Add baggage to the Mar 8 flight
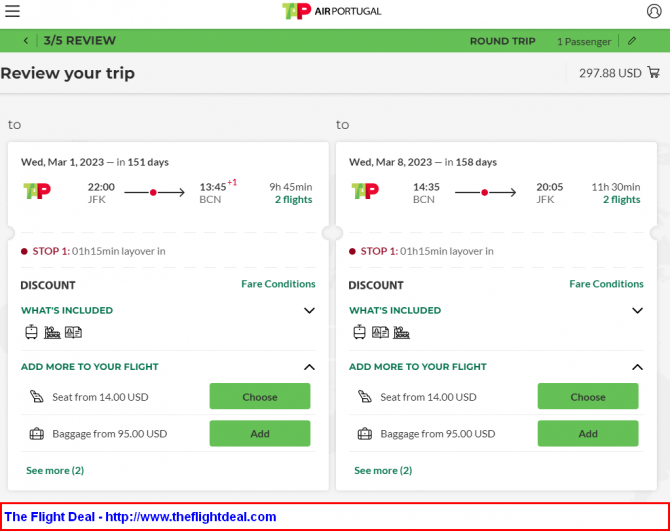The image size is (670, 531). [x=588, y=434]
